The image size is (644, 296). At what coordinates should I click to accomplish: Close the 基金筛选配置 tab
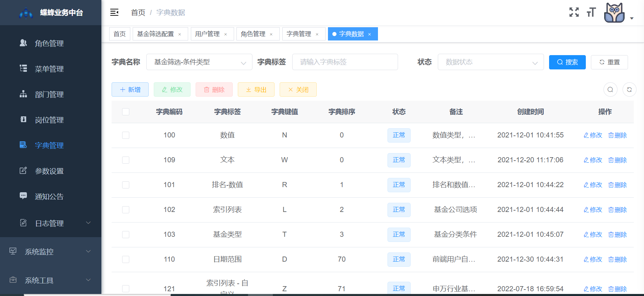[180, 34]
